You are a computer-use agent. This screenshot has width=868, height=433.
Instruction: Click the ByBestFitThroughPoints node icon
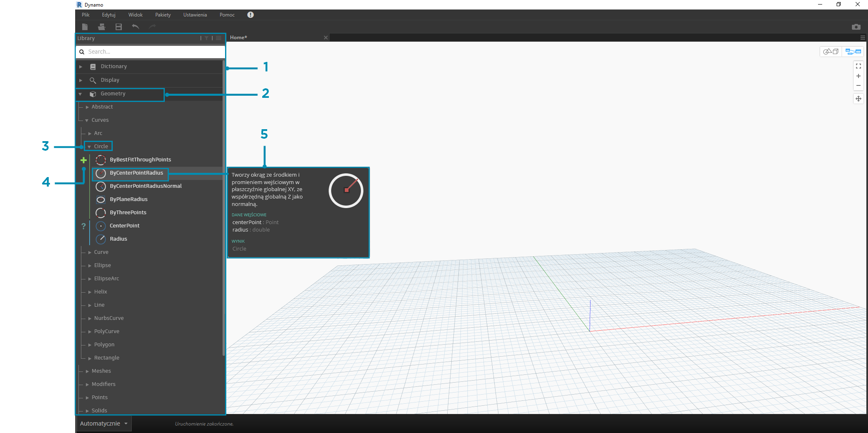point(101,160)
